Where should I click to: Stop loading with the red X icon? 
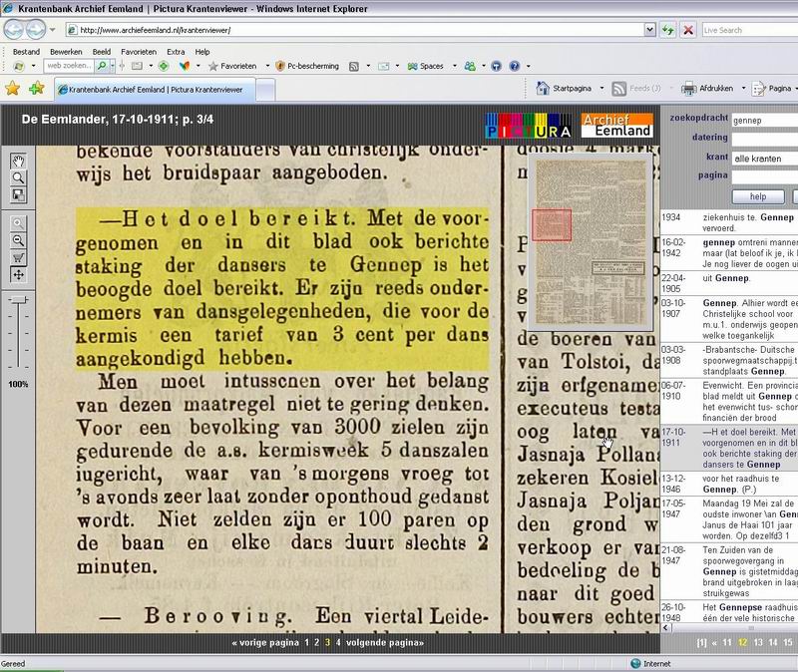point(688,30)
